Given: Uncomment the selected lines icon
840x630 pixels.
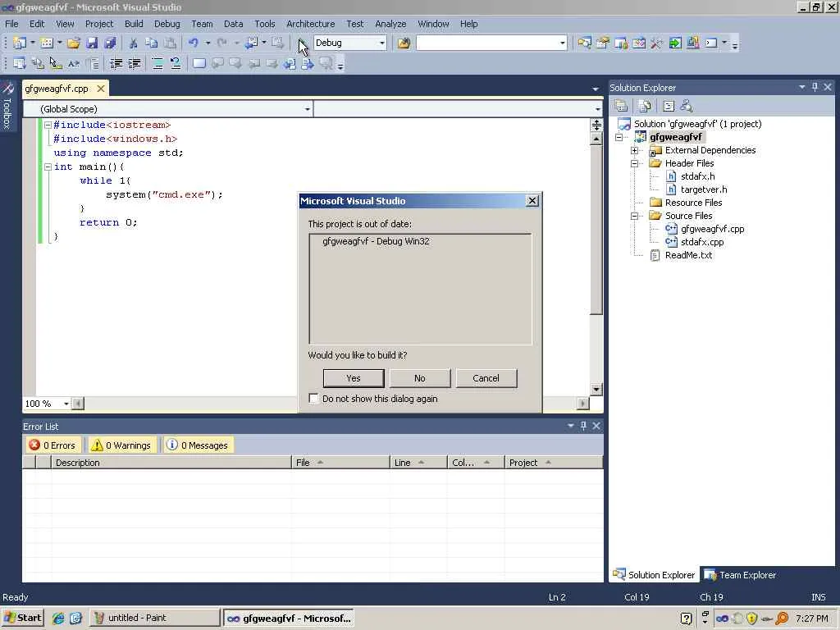Looking at the screenshot, I should coord(176,64).
